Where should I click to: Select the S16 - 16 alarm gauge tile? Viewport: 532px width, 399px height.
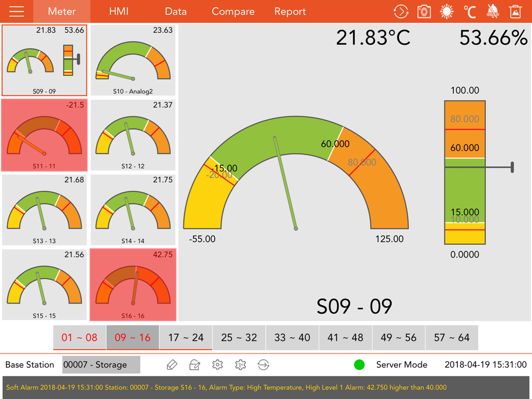coord(132,285)
